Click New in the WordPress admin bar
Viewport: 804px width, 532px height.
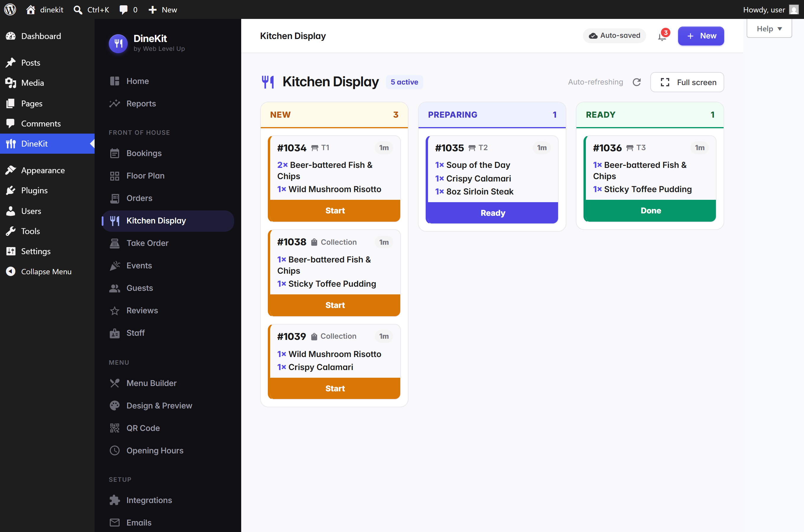(163, 9)
